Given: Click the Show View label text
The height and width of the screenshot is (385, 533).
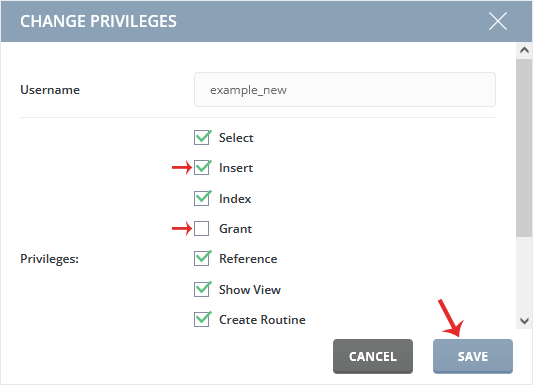Looking at the screenshot, I should click(x=250, y=290).
